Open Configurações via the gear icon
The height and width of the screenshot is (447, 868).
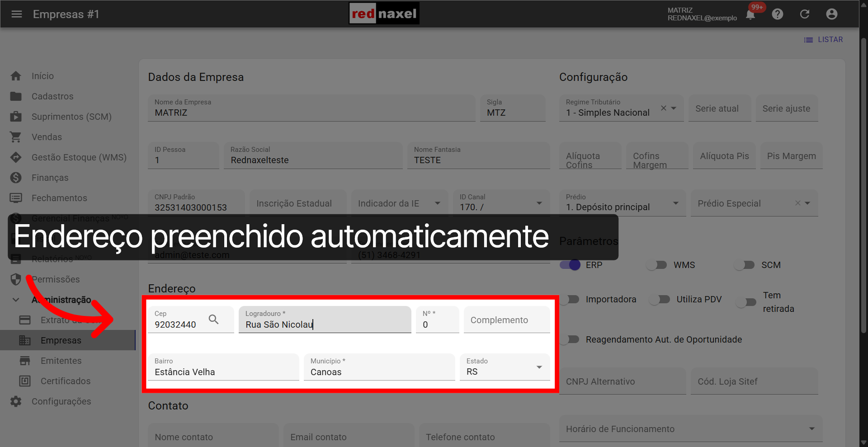point(16,401)
